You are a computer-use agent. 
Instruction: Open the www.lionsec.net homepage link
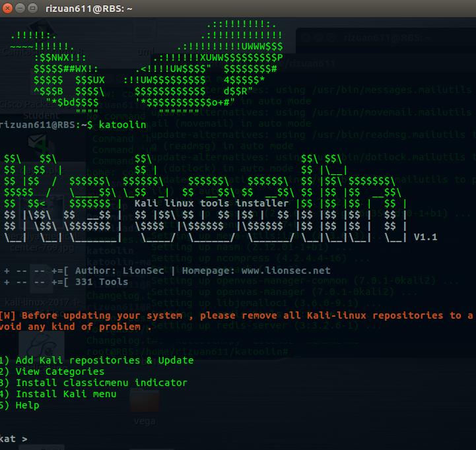pos(286,271)
